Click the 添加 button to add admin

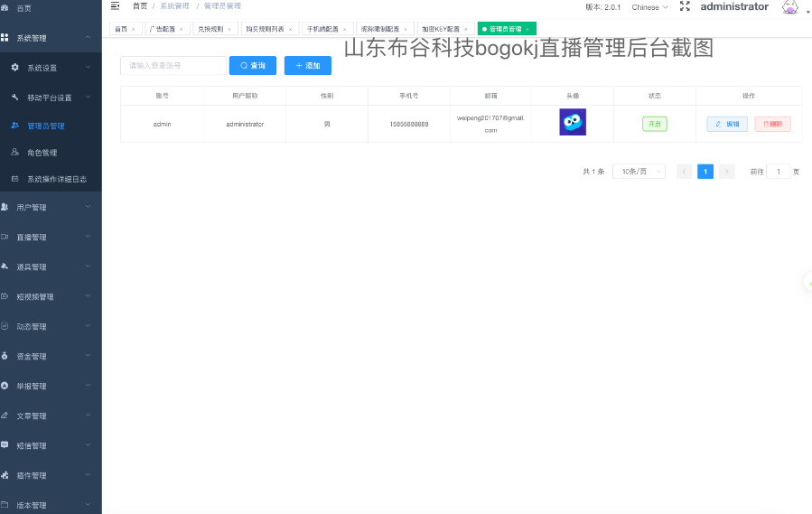(307, 66)
